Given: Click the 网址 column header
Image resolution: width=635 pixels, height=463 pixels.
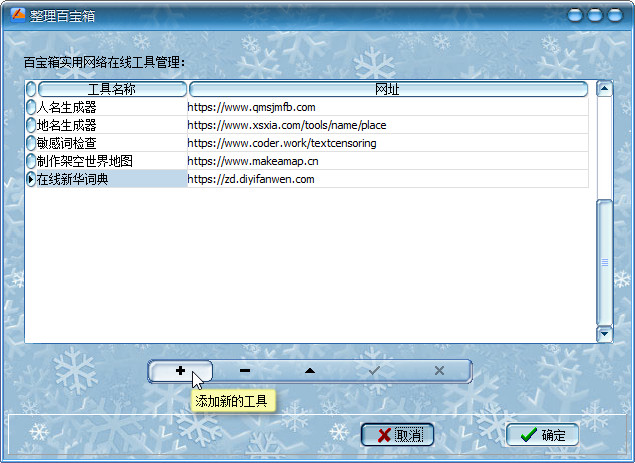Looking at the screenshot, I should click(x=387, y=90).
